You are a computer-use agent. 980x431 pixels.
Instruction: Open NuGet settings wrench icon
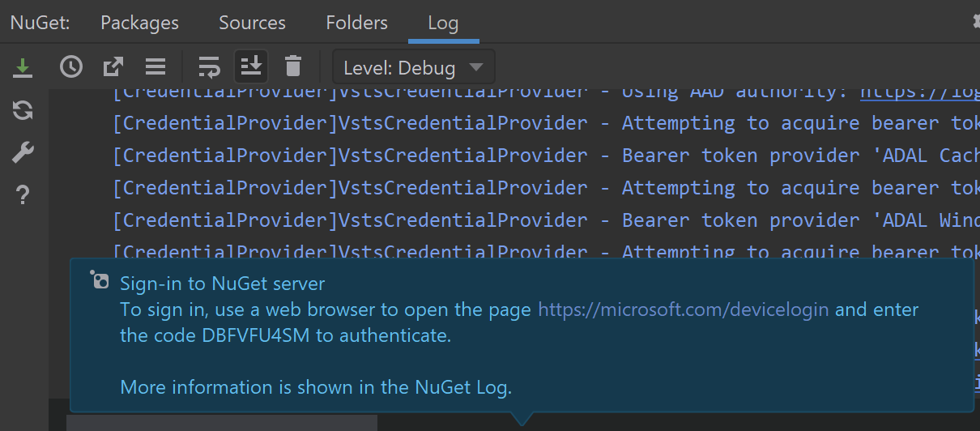point(23,152)
